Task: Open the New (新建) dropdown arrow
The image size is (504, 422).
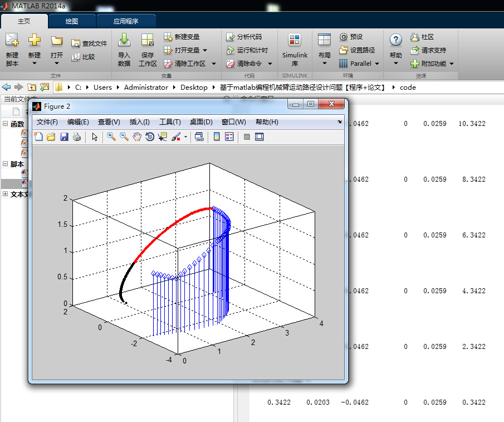Action: pyautogui.click(x=35, y=64)
